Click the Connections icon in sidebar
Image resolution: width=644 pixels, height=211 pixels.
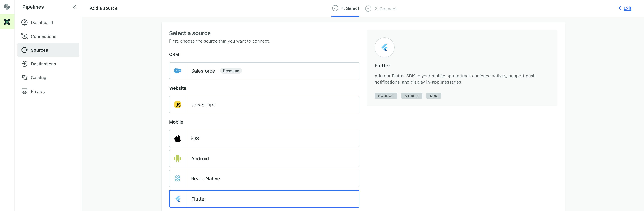click(24, 36)
